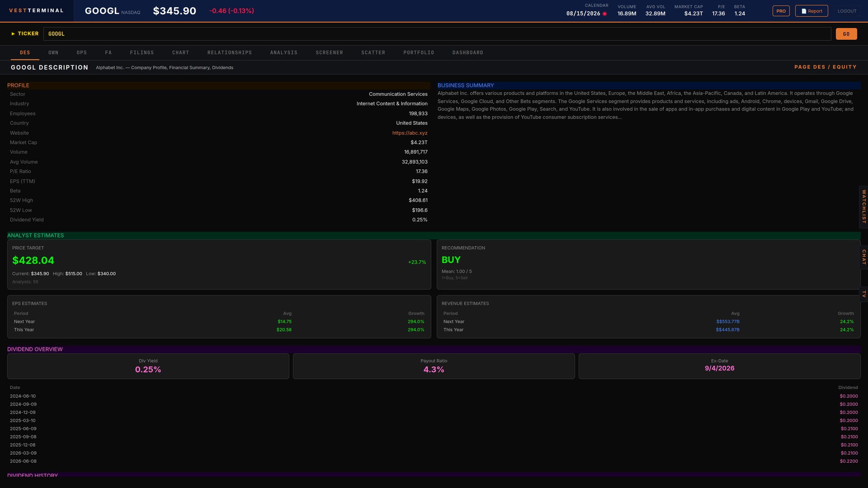The image size is (868, 488).
Task: Switch to the CHART tab
Action: click(x=181, y=53)
